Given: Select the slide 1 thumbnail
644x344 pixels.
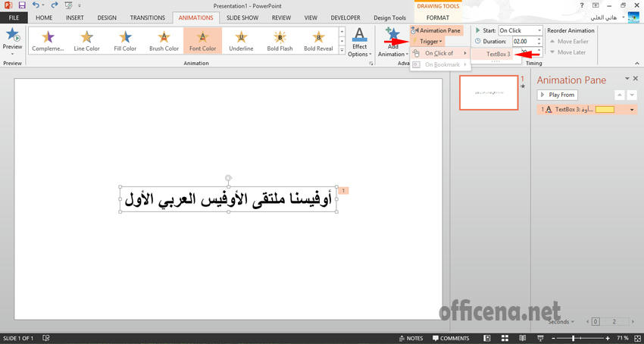Looking at the screenshot, I should point(489,92).
